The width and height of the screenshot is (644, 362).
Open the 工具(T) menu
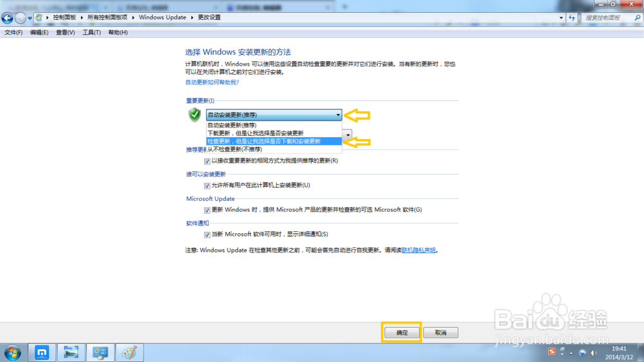(91, 32)
